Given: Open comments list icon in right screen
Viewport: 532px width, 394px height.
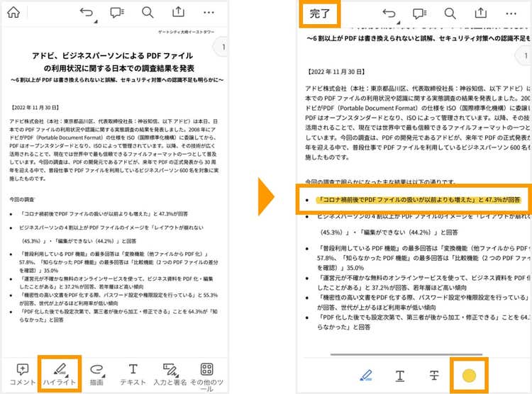Looking at the screenshot, I should [x=420, y=13].
